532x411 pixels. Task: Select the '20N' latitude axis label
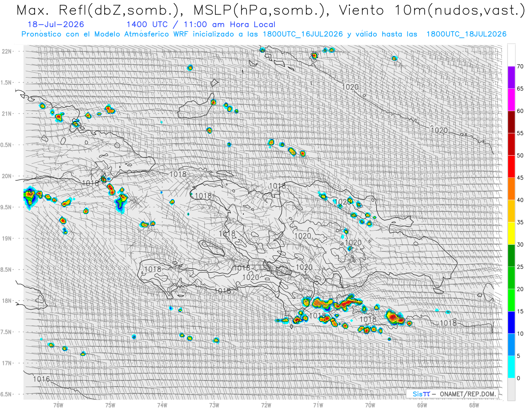tap(8, 176)
